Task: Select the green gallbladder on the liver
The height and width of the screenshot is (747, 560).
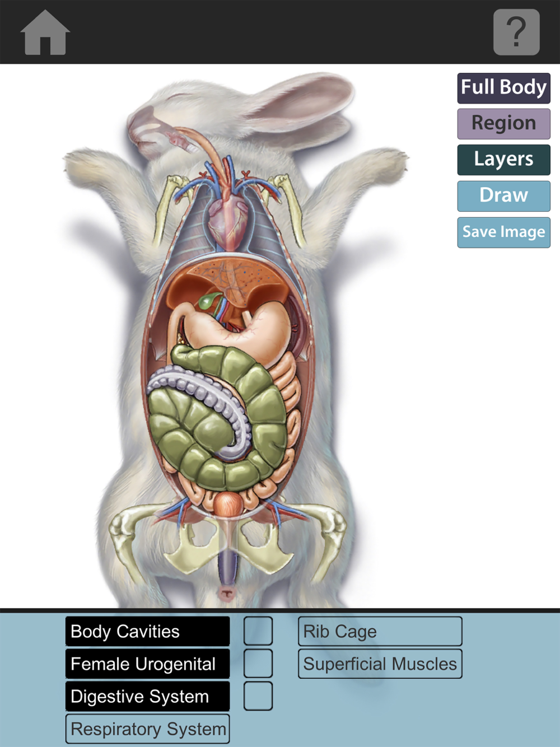Action: tap(208, 302)
